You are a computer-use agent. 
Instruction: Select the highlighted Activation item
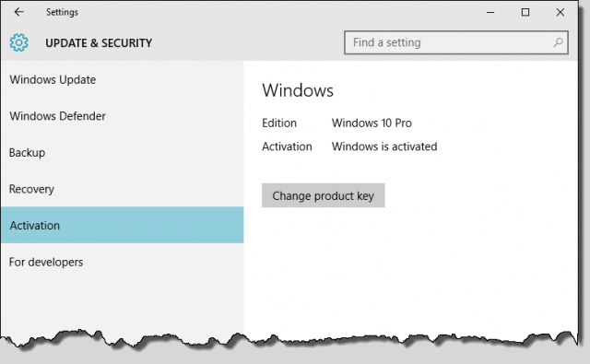point(122,225)
